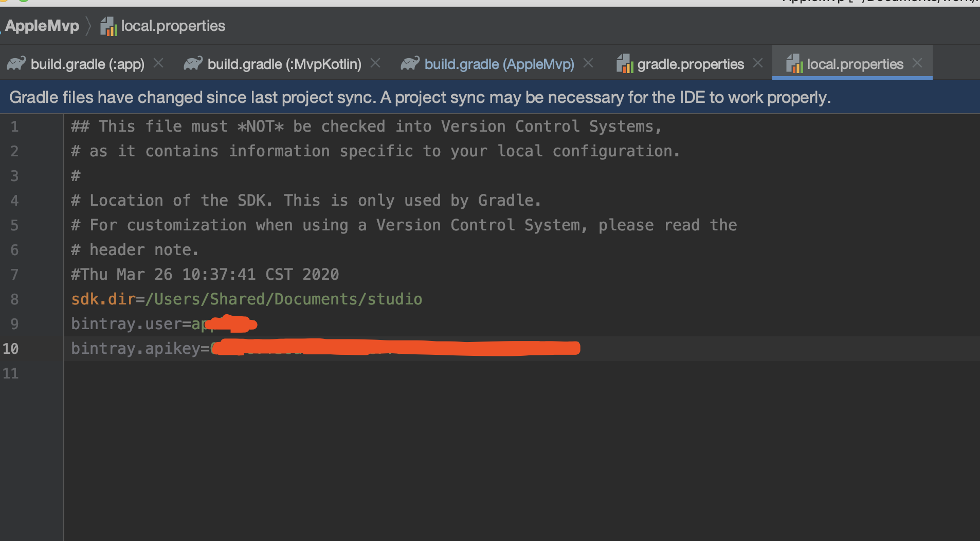Screen dimensions: 980x541
Task: Switch to the build.gradle (:app) tab
Action: (x=87, y=64)
